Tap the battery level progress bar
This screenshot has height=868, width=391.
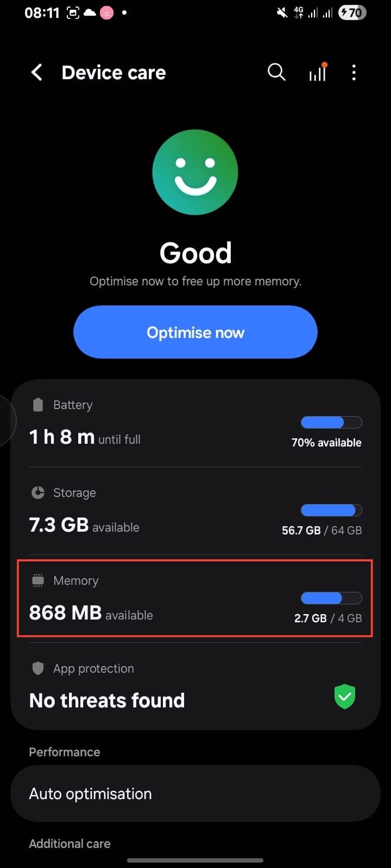coord(331,423)
